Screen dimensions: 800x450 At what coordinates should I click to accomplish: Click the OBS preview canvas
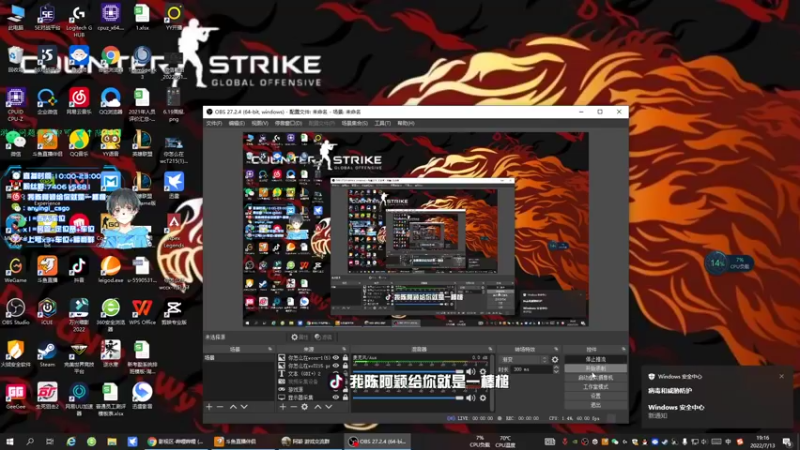click(415, 229)
